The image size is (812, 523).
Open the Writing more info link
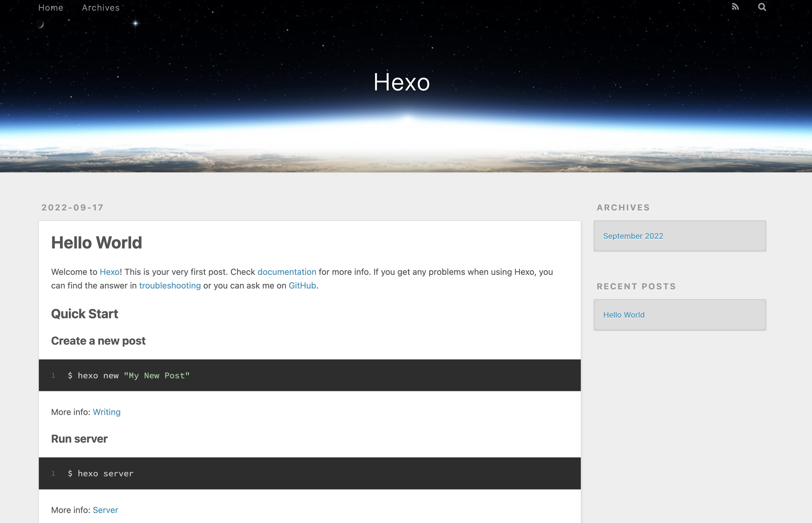click(107, 412)
